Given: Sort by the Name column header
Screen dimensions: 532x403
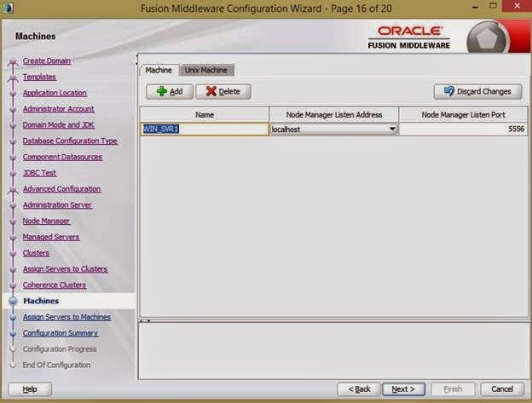Looking at the screenshot, I should (x=205, y=115).
